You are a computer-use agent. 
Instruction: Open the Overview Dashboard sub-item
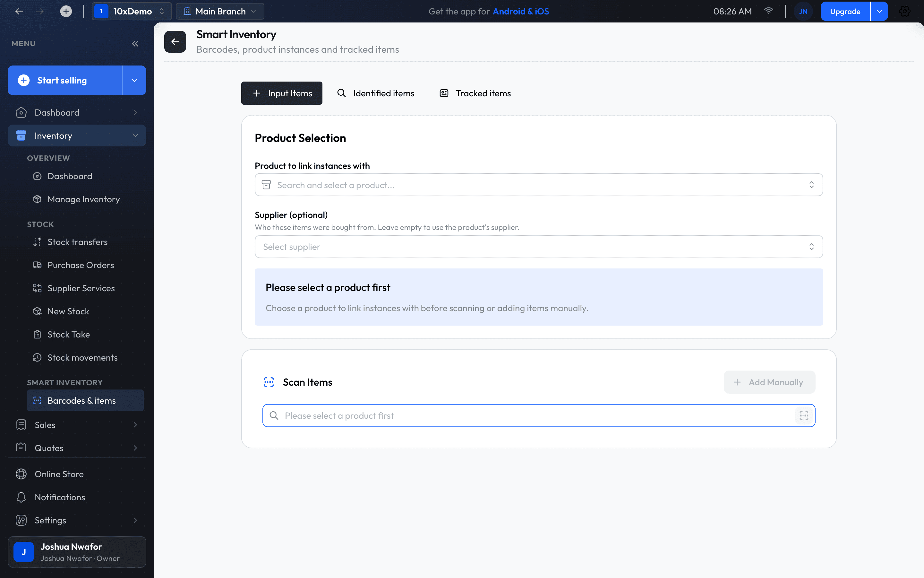(85, 176)
